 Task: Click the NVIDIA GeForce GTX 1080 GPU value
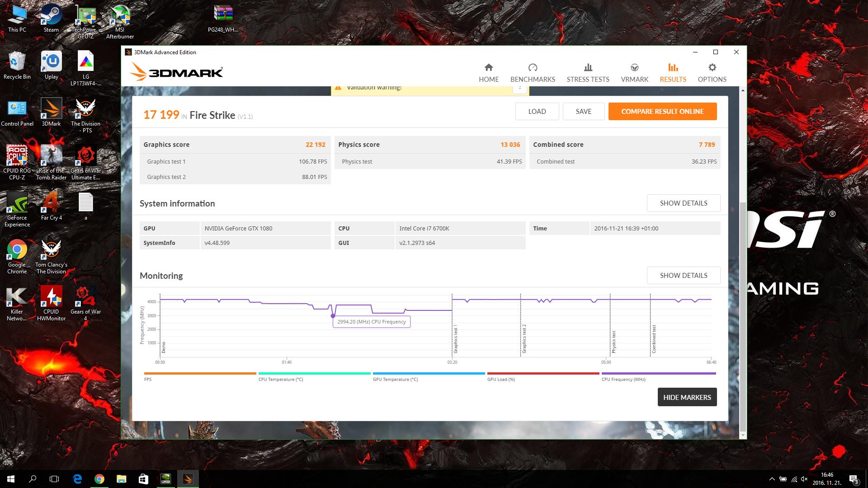click(x=238, y=228)
